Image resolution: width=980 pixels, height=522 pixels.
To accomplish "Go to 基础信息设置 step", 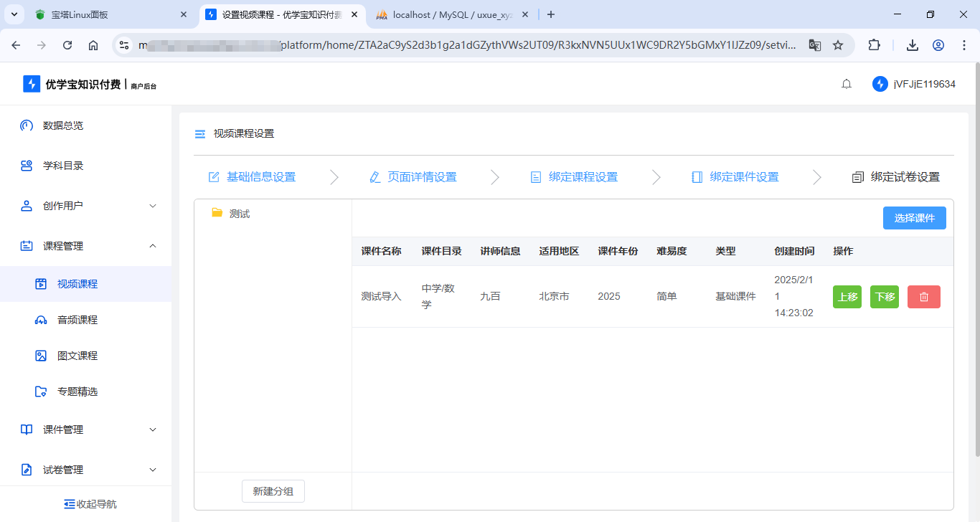I will 252,177.
